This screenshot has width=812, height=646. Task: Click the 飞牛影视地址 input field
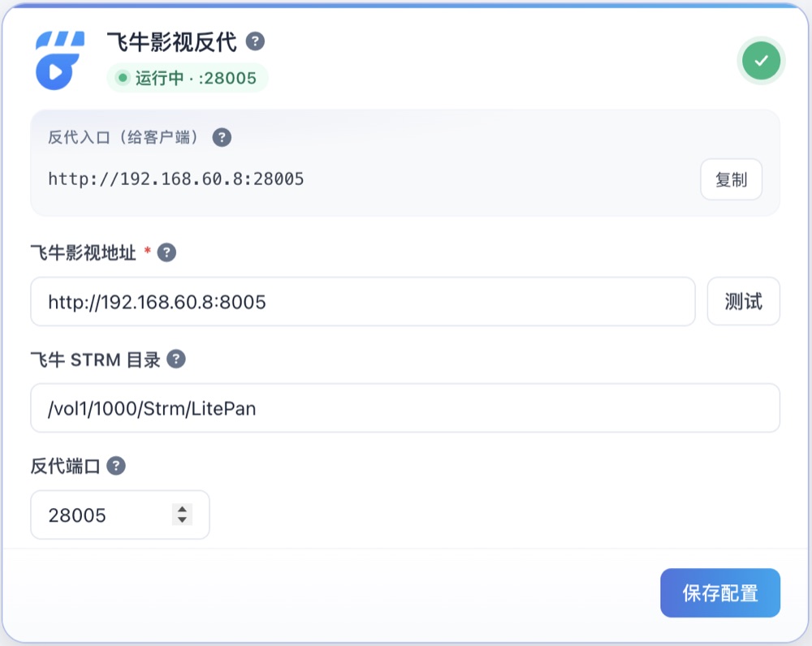[x=362, y=302]
